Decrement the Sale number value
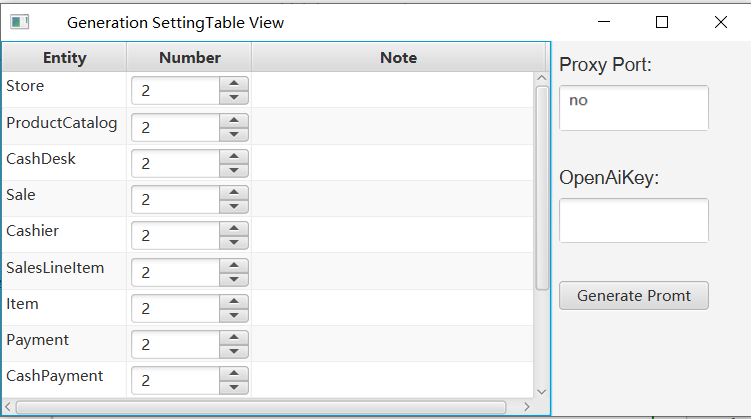This screenshot has width=751, height=419. 233,206
